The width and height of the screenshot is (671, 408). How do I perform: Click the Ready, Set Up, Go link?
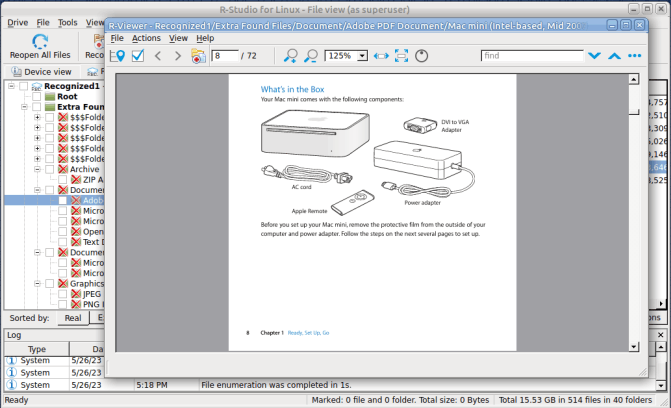pos(309,333)
